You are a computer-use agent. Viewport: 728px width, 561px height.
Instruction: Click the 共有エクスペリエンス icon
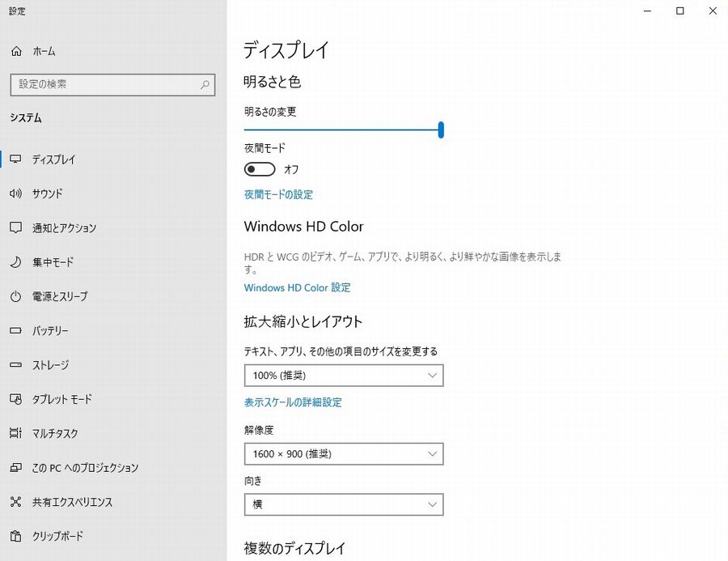[15, 502]
